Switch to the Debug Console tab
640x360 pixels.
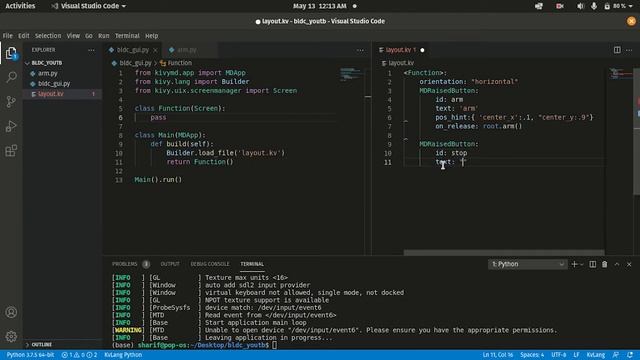[x=210, y=264]
